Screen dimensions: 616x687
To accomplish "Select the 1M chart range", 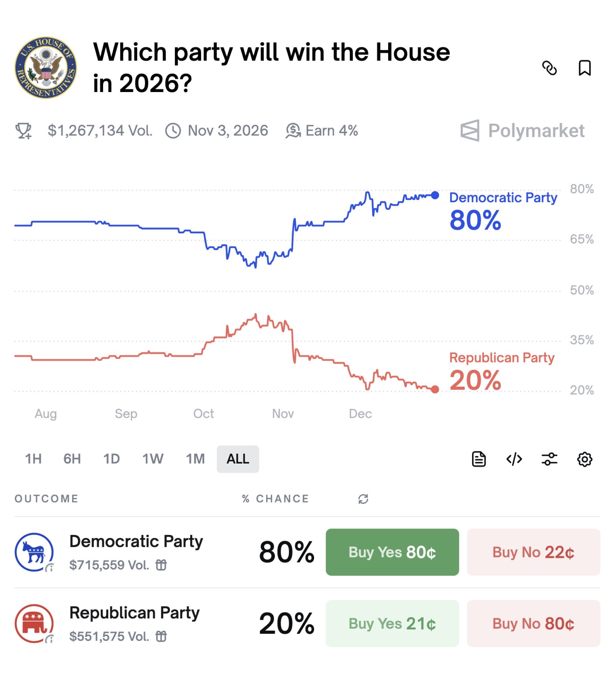I will 195,459.
